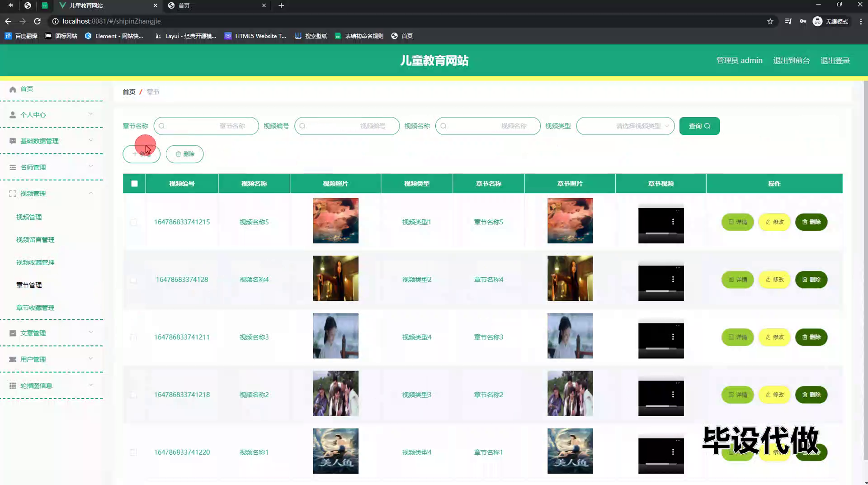
Task: Check the row checkbox for 视频名称4
Action: click(x=134, y=280)
